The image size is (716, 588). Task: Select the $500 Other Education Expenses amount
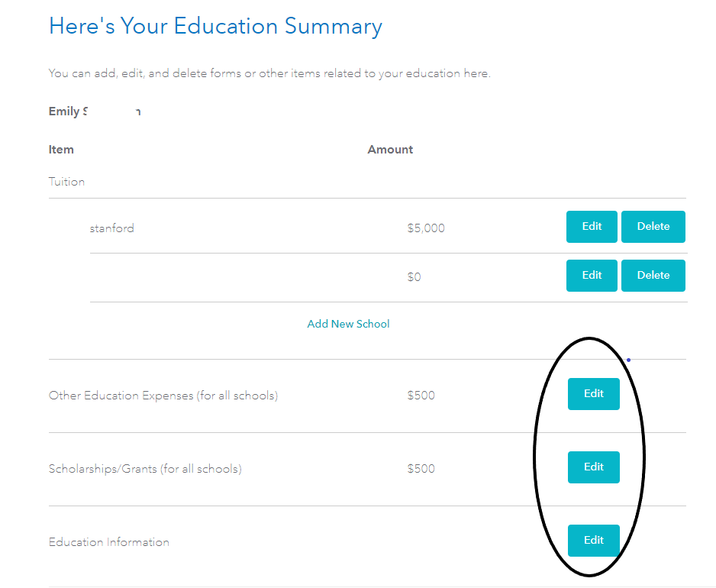pyautogui.click(x=421, y=395)
